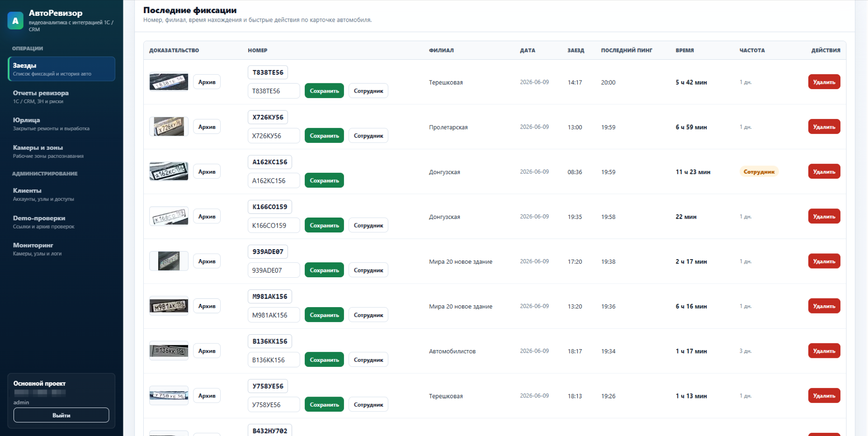Image resolution: width=868 pixels, height=436 pixels.
Task: Select Demo-проверки in the sidebar
Action: tap(61, 222)
